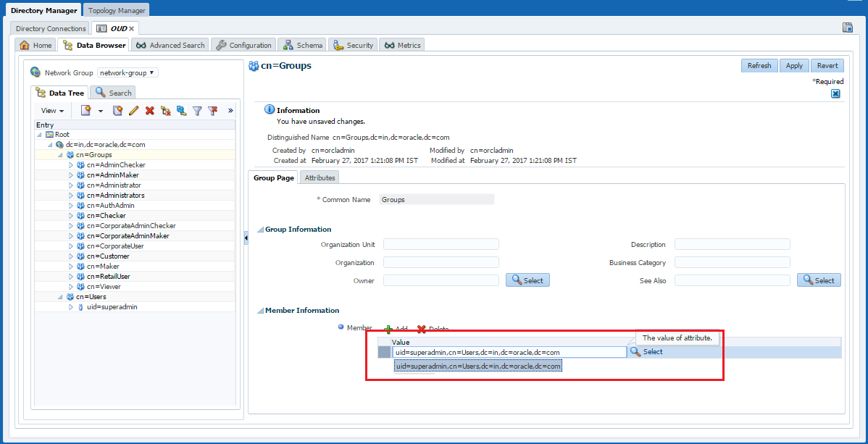Click the icon at far right of connections tab bar
The image size is (868, 444).
[848, 28]
